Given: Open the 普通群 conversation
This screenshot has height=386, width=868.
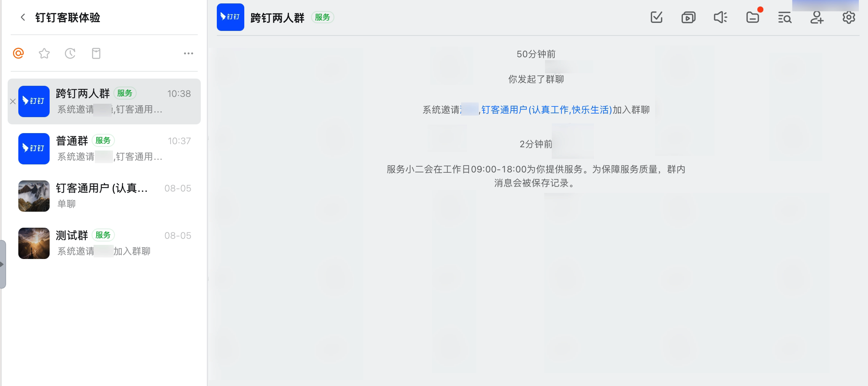Looking at the screenshot, I should point(104,149).
